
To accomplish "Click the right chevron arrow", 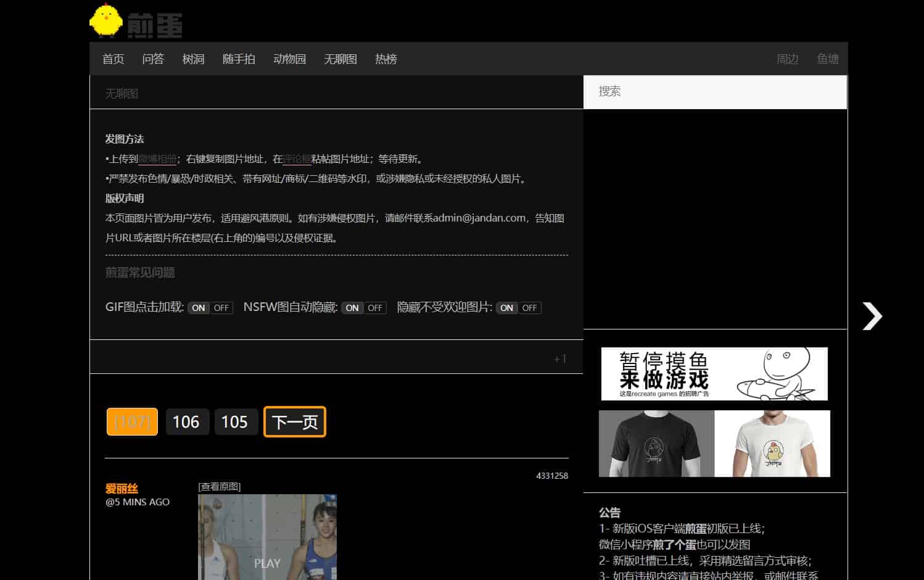I will coord(872,317).
